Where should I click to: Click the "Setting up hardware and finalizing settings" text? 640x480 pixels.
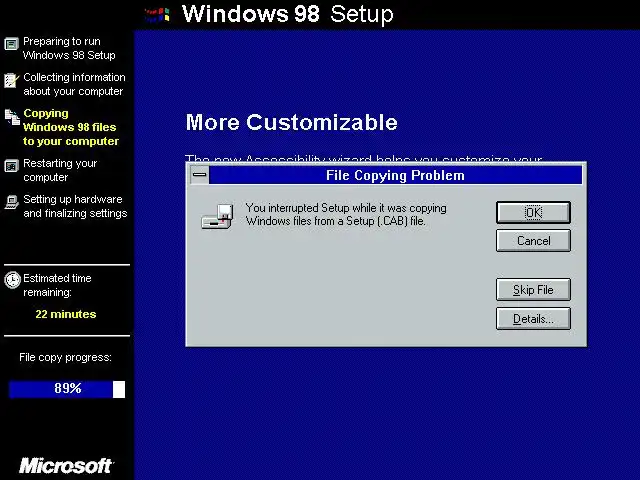pos(75,206)
